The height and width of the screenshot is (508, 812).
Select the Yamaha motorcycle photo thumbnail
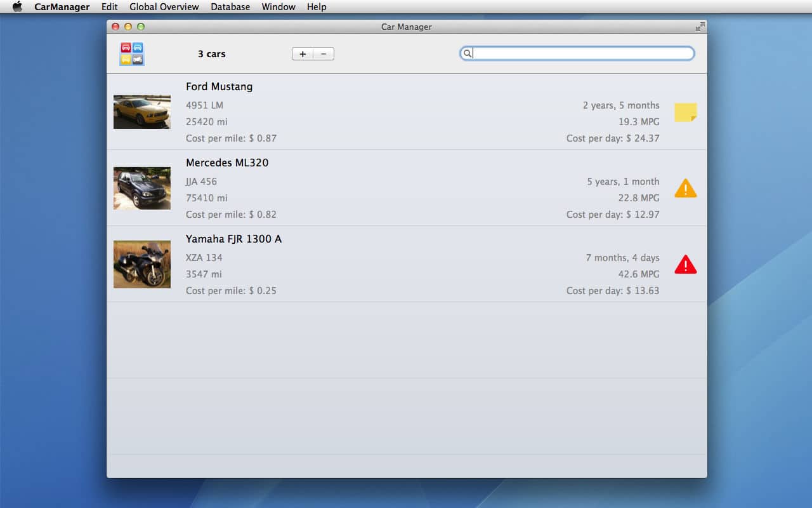pyautogui.click(x=142, y=264)
